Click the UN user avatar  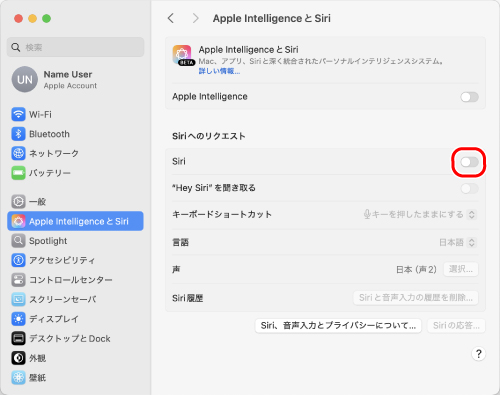[x=25, y=79]
